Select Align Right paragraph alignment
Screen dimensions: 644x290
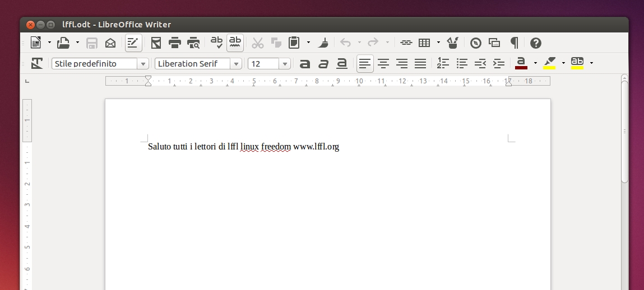coord(402,64)
